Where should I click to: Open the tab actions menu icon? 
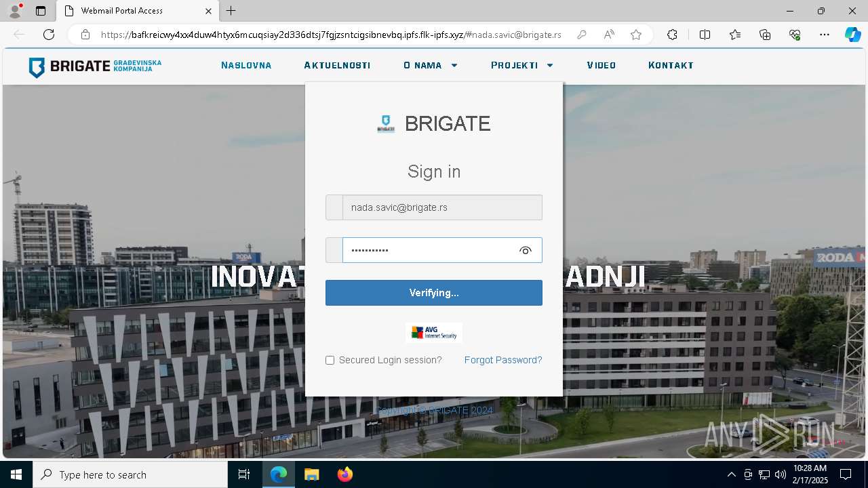pyautogui.click(x=41, y=11)
